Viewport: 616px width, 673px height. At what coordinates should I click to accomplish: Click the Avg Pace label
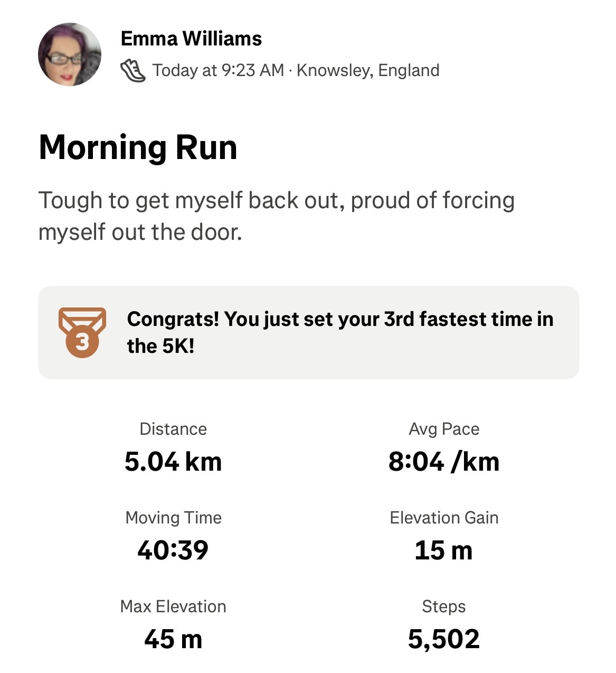(444, 429)
